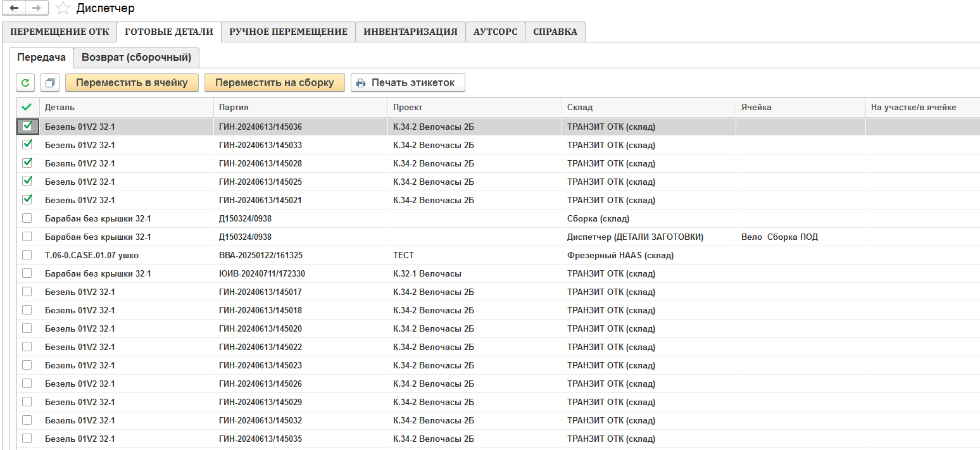The width and height of the screenshot is (980, 450).
Task: Uncheck the row with batch ГИН-20240613/145036
Action: 27,127
